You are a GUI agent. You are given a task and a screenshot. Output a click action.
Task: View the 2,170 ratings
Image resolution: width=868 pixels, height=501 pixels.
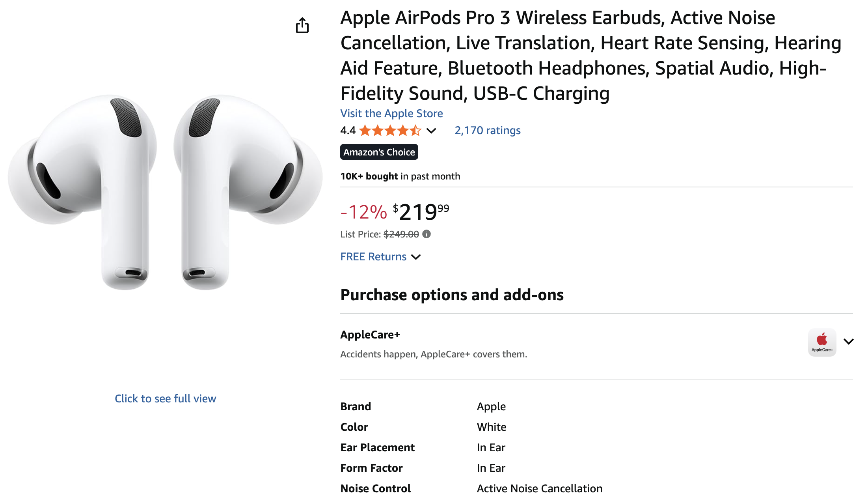pyautogui.click(x=487, y=130)
